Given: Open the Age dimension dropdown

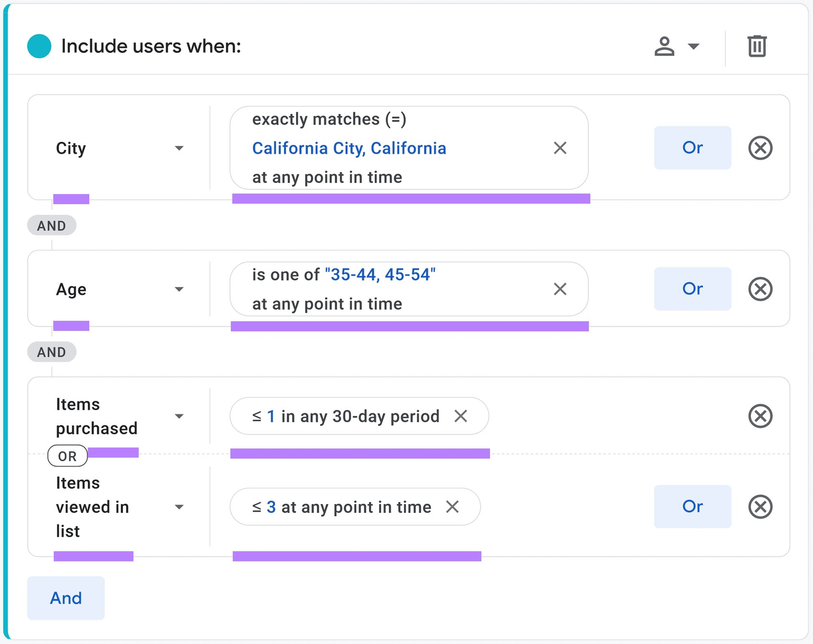Looking at the screenshot, I should coord(179,289).
